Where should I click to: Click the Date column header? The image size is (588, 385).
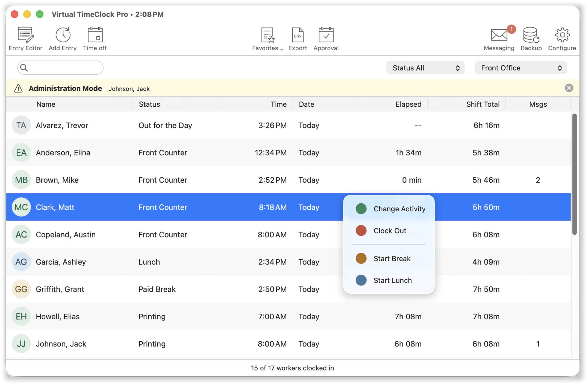tap(306, 104)
